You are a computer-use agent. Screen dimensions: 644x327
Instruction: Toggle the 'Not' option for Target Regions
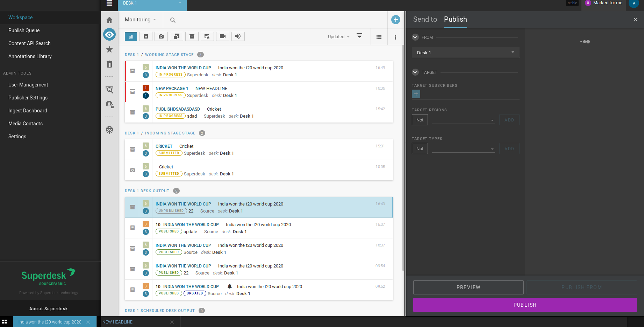click(x=420, y=119)
